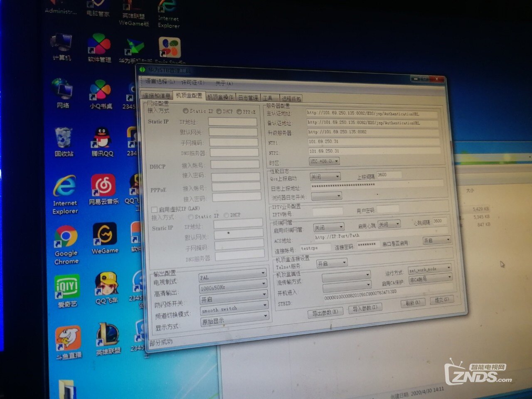
Task: Switch to the 日志管理 tab
Action: 248,98
